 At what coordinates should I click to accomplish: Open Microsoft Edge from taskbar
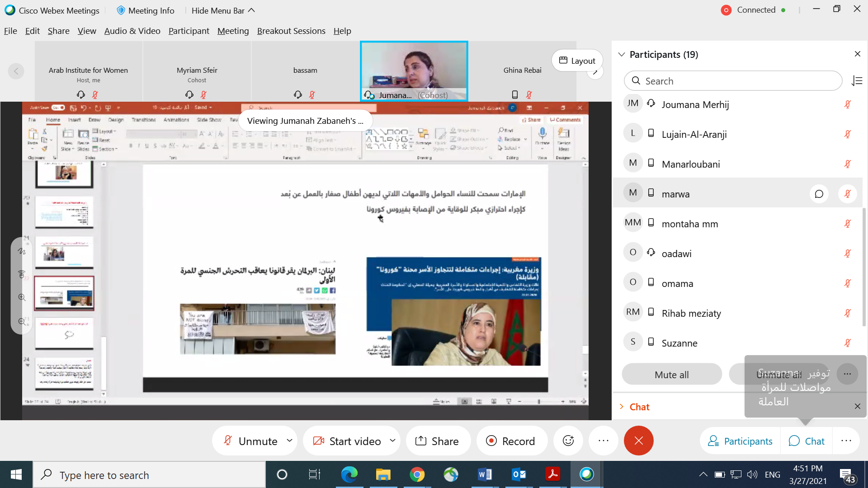coord(349,474)
